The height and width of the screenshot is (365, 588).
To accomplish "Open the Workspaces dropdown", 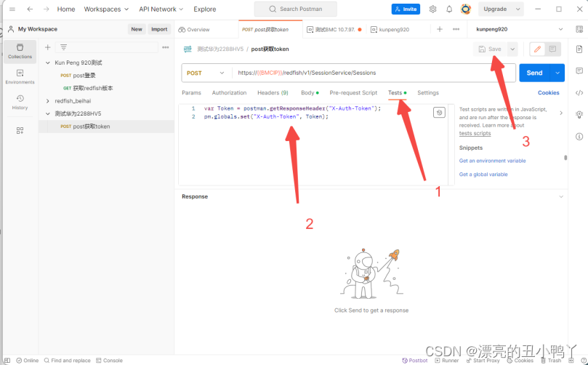I will tap(106, 9).
